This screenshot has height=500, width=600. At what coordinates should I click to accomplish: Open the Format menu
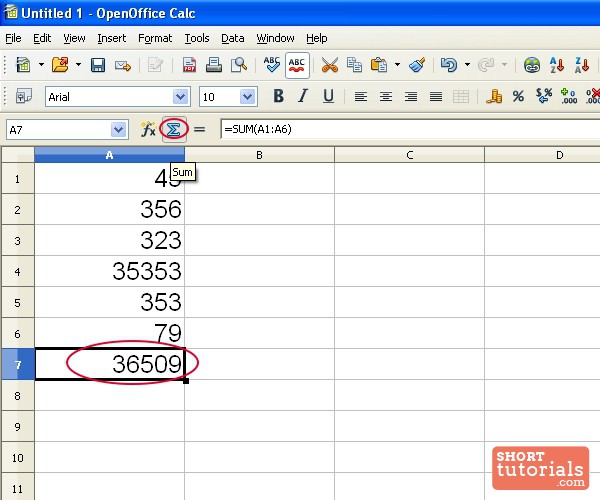(155, 38)
